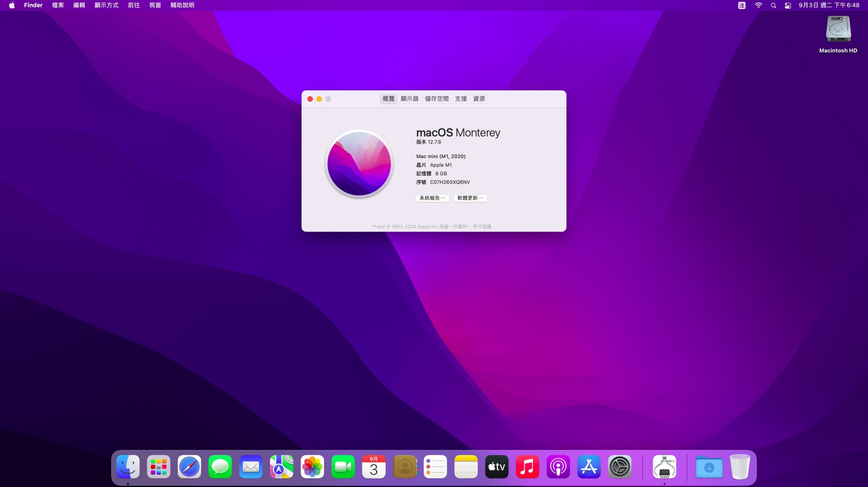Launch Maps from the Dock
This screenshot has height=487, width=868.
[x=281, y=467]
